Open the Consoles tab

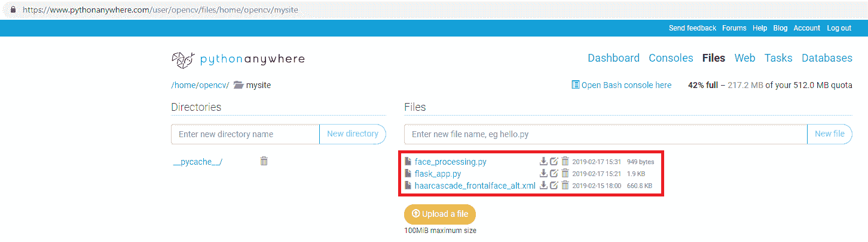point(671,58)
